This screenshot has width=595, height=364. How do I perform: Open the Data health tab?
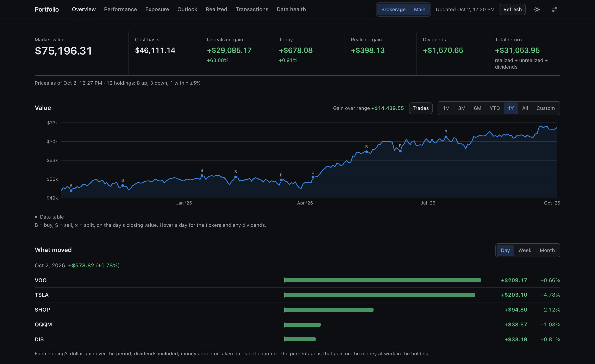point(291,10)
